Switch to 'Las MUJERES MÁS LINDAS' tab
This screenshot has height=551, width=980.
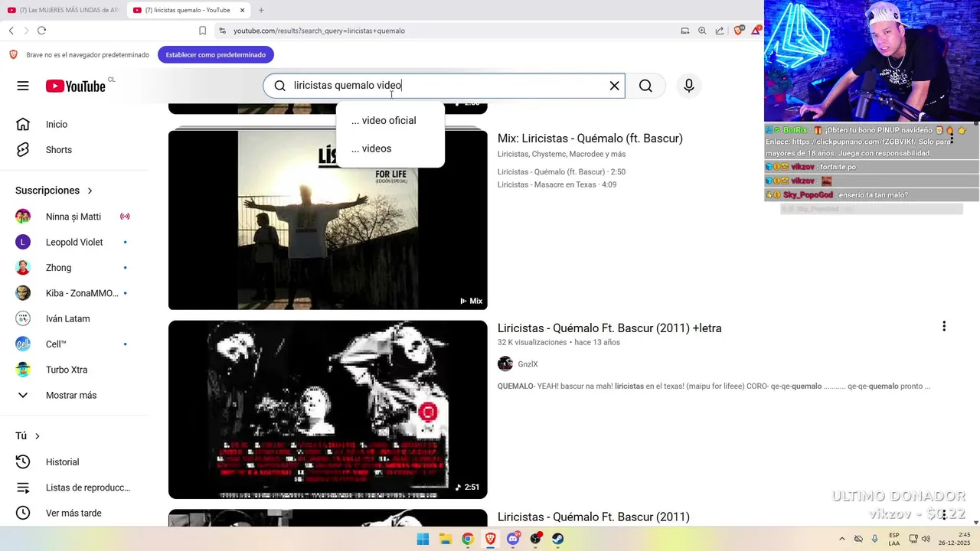63,10
